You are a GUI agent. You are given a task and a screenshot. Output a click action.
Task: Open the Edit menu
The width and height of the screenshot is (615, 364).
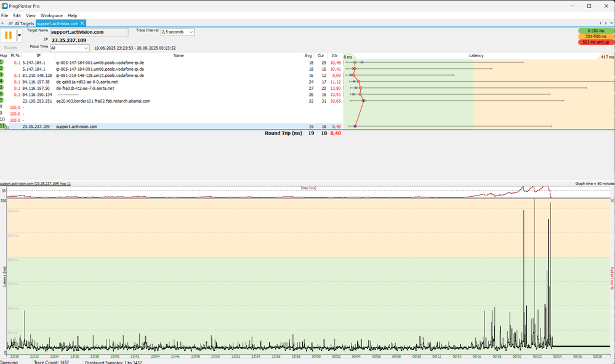pyautogui.click(x=17, y=15)
